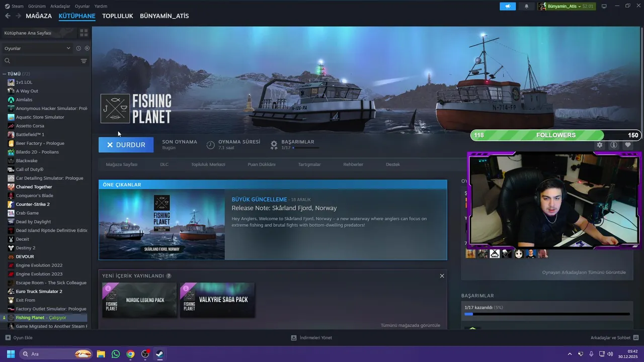Click Destiny 2 game icon

(x=11, y=248)
